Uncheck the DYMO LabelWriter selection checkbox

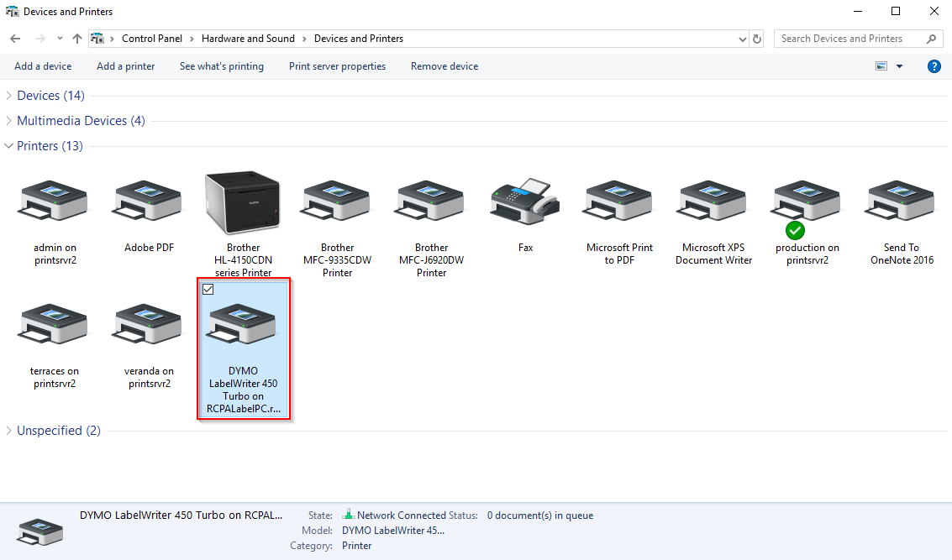[208, 290]
